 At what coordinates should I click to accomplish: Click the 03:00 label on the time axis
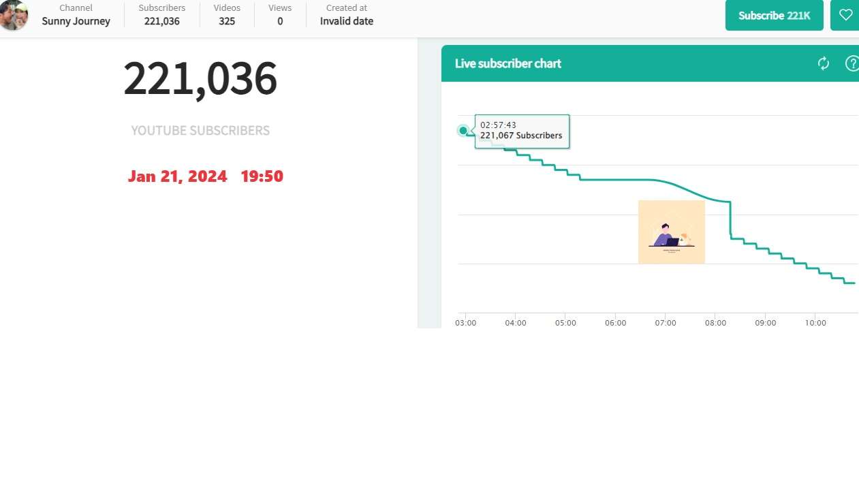click(x=466, y=323)
